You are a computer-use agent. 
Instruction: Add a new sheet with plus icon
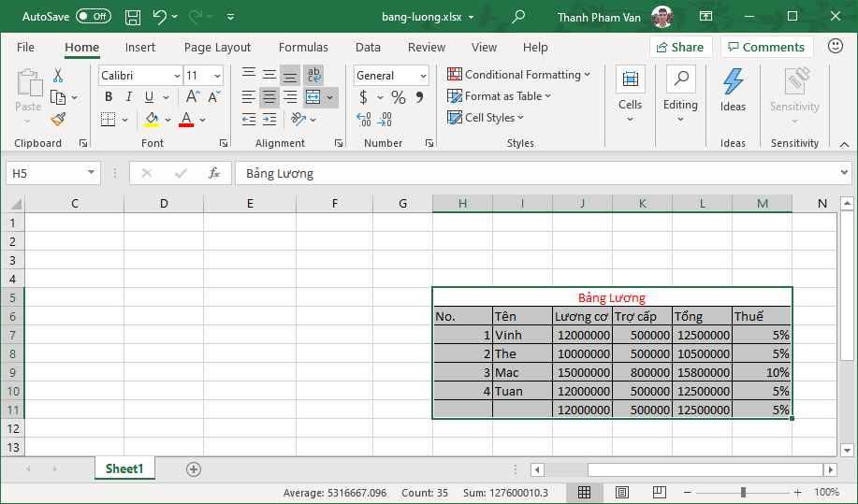[x=194, y=469]
